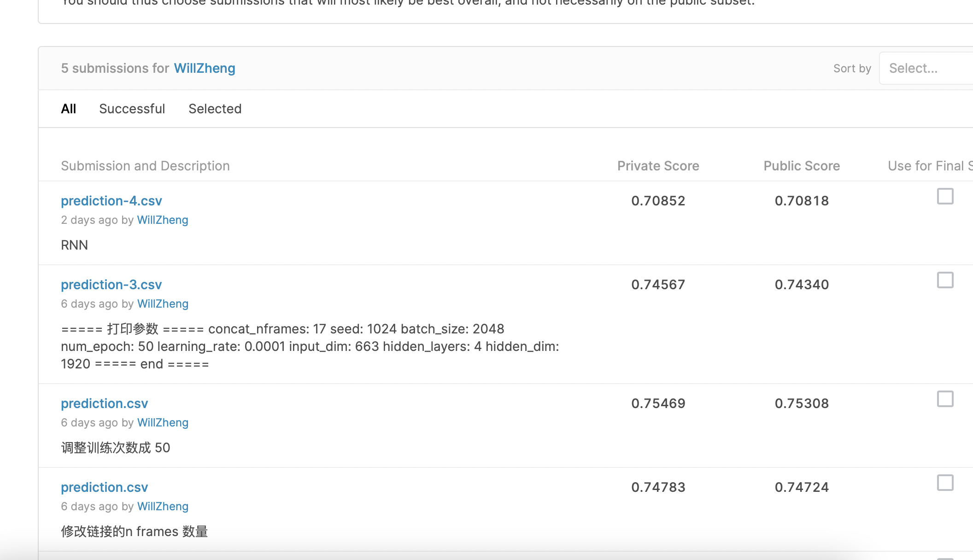
Task: Click the Public Score column header
Action: click(x=802, y=166)
